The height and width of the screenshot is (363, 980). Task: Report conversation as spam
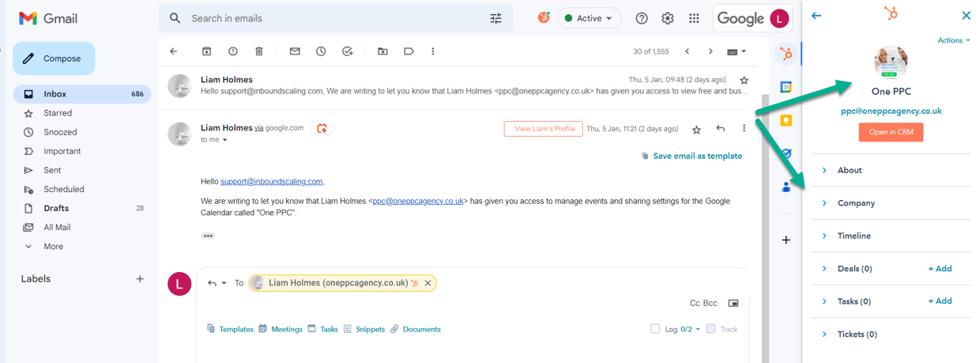click(233, 51)
